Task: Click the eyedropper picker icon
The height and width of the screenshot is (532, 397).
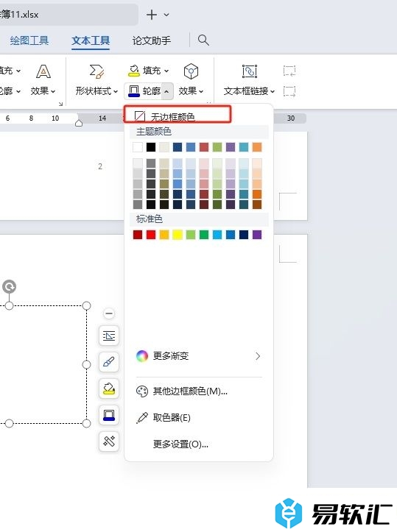Action: (142, 418)
